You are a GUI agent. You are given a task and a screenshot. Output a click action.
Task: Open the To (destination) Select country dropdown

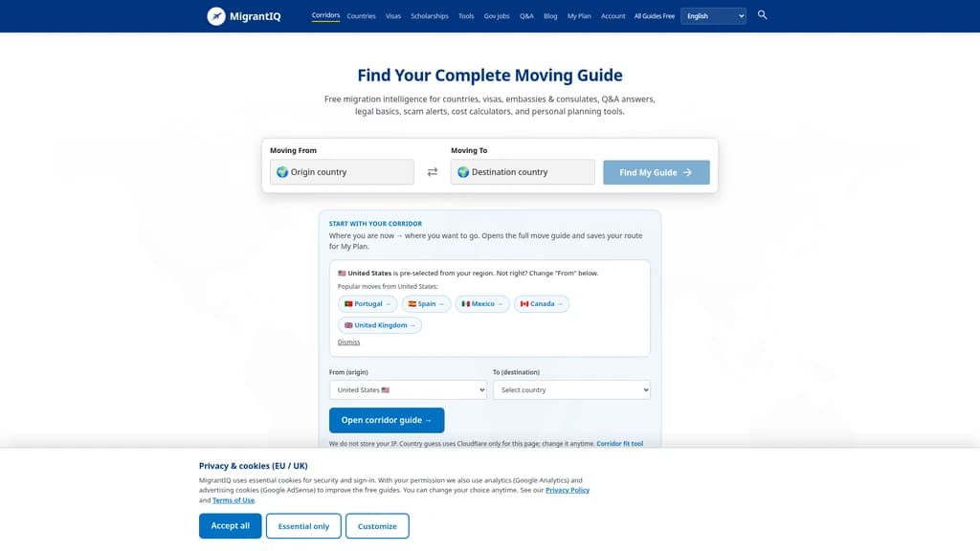[x=571, y=390]
